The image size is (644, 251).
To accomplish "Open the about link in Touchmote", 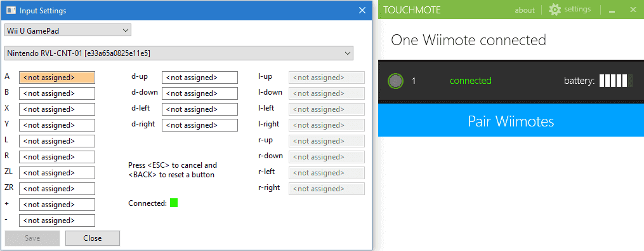I will click(525, 10).
